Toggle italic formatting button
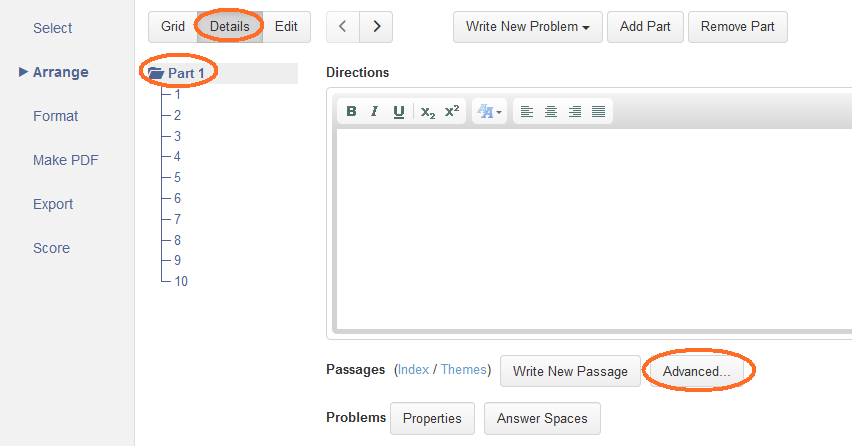Image resolution: width=852 pixels, height=446 pixels. pos(374,111)
